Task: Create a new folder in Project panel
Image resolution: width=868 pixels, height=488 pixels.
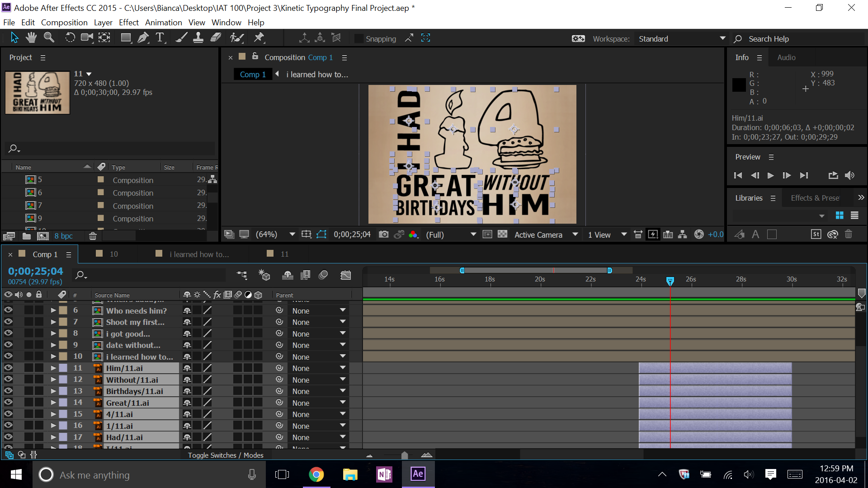Action: [27, 236]
